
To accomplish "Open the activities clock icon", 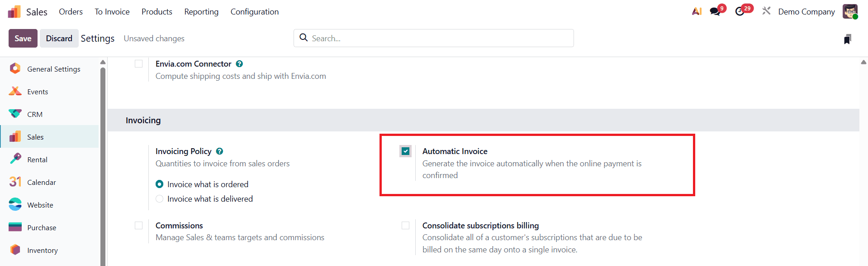I will [740, 11].
